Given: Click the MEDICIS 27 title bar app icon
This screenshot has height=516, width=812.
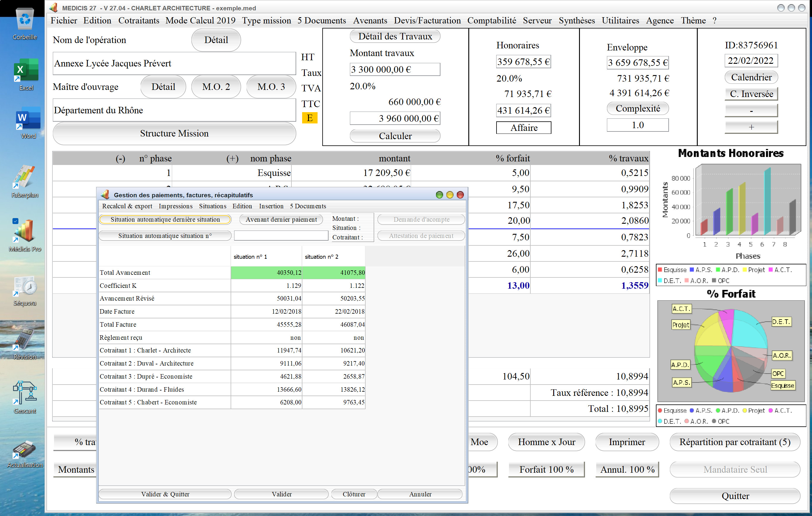Looking at the screenshot, I should [x=53, y=7].
